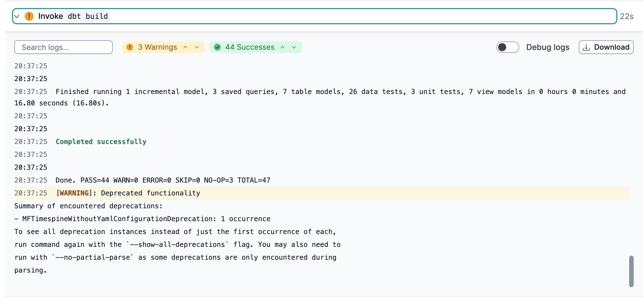
Task: Click the green checkmark icon in Successes filter
Action: pyautogui.click(x=218, y=47)
